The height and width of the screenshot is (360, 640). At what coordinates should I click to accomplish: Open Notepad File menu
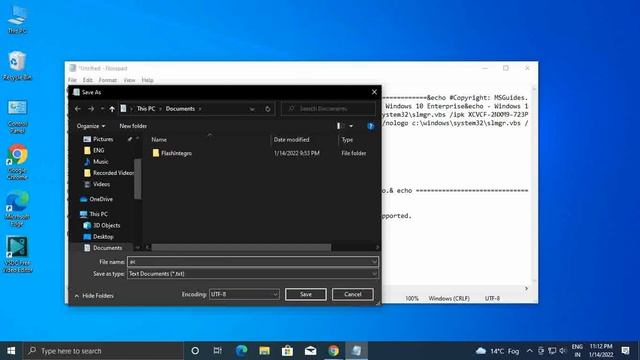pos(72,80)
